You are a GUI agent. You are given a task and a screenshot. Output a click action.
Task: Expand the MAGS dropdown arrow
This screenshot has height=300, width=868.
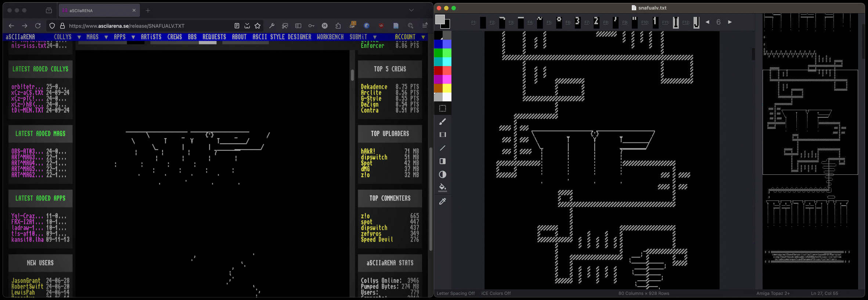(106, 37)
